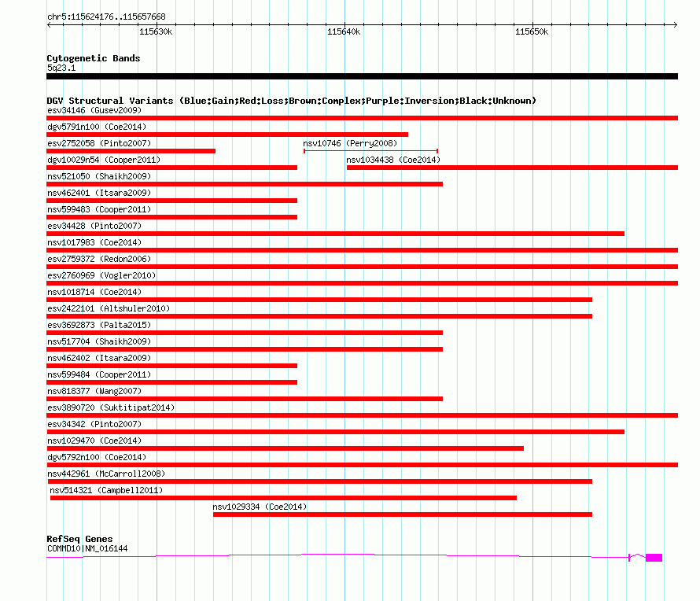Select esv3692873 (Palta2015) label
This screenshot has width=700, height=601.
click(x=99, y=325)
